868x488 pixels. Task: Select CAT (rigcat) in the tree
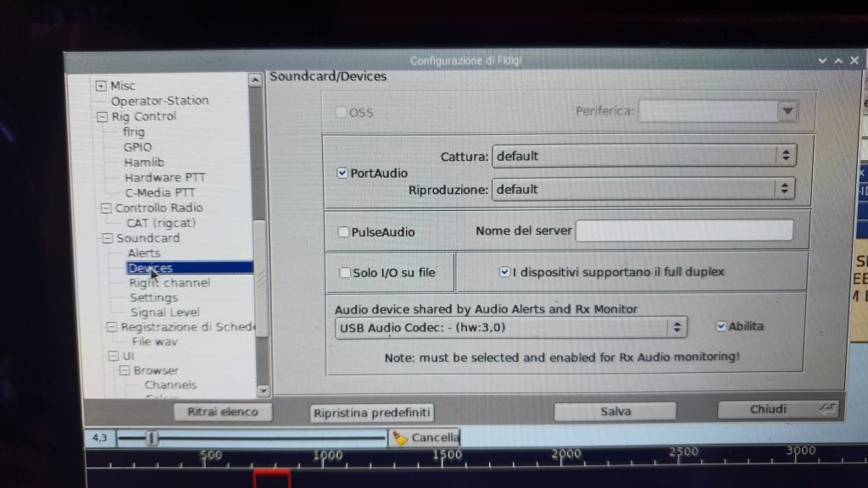[x=161, y=223]
